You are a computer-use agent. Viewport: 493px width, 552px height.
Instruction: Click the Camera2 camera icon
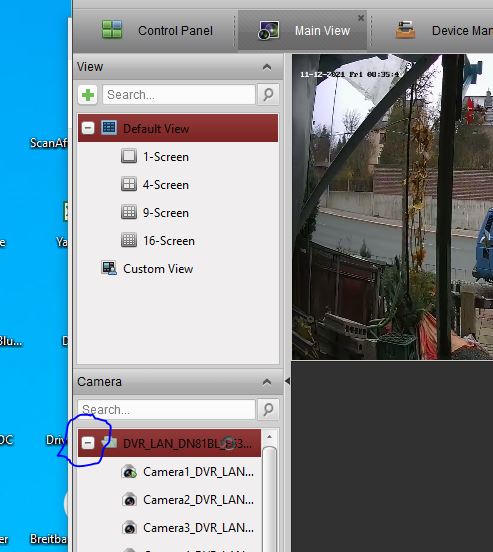(x=129, y=500)
